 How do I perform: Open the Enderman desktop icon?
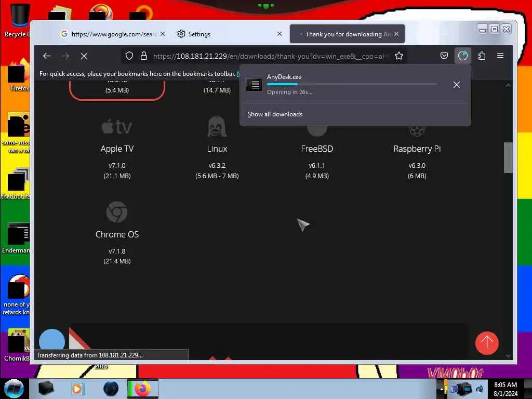click(x=16, y=238)
